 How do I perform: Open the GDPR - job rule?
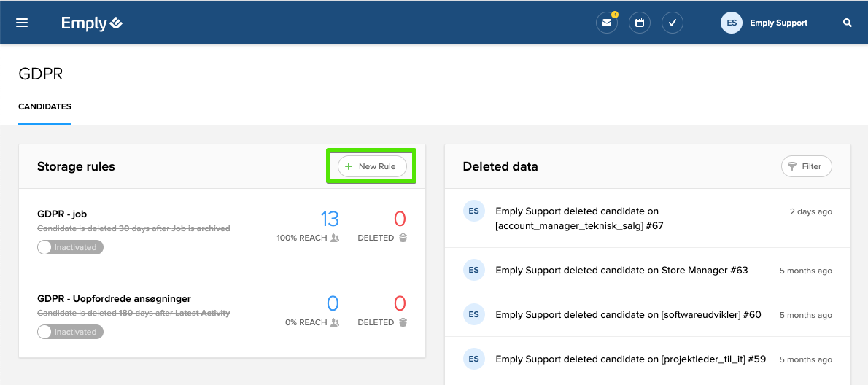[62, 214]
